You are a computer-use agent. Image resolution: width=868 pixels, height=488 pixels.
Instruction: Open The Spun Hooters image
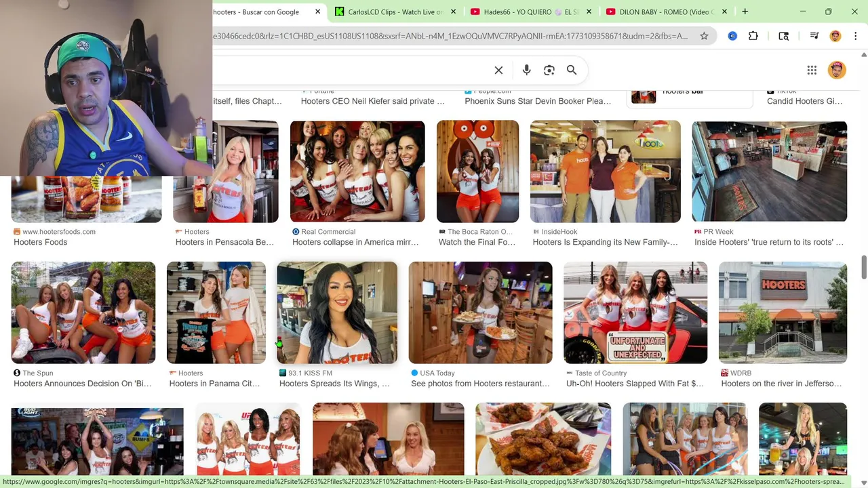tap(83, 312)
